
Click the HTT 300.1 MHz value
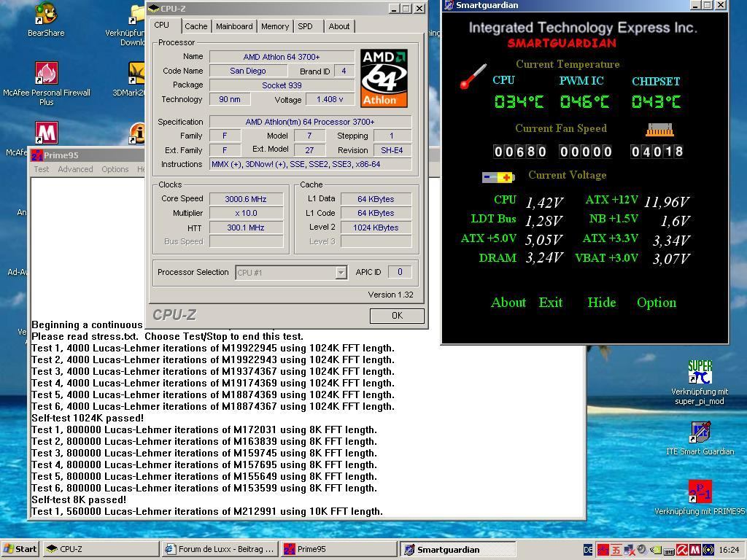pyautogui.click(x=246, y=227)
